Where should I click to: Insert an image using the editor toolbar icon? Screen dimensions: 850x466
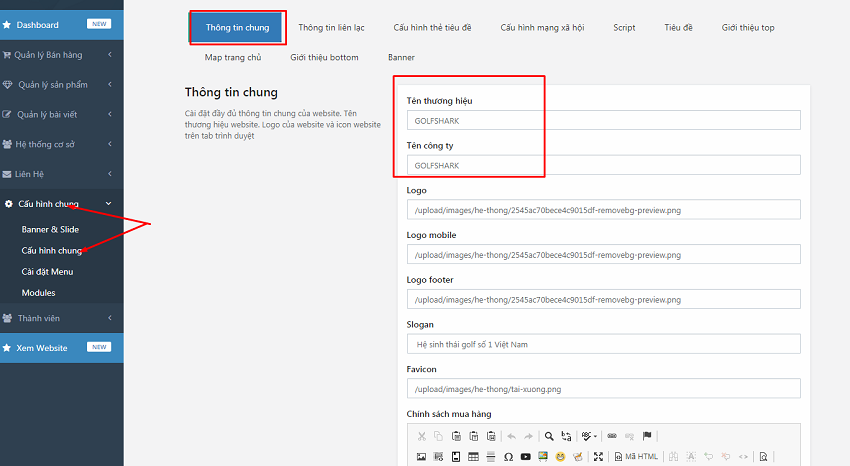pos(422,457)
